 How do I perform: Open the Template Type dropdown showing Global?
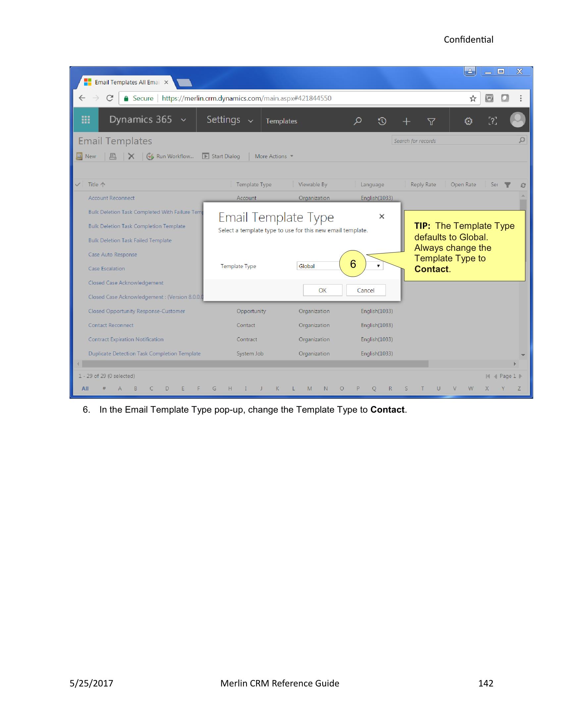pos(378,266)
